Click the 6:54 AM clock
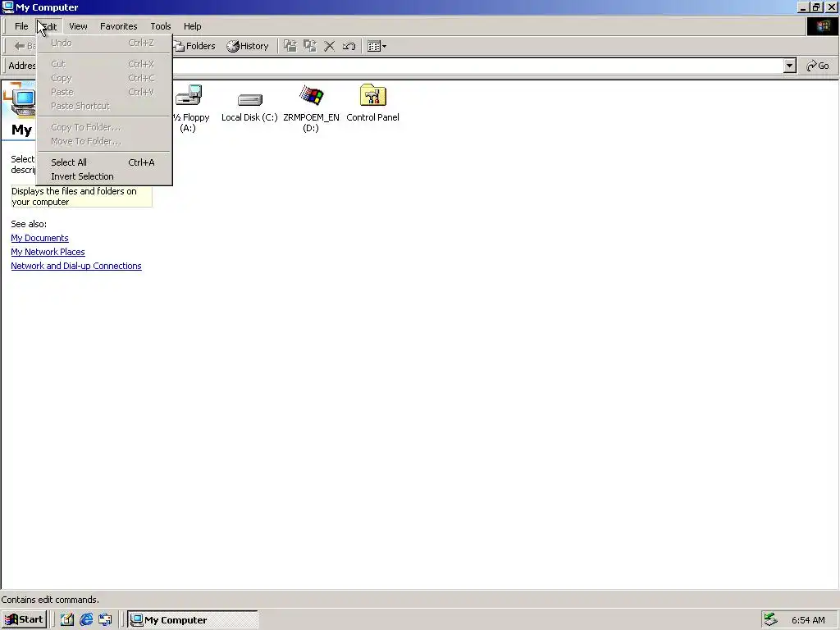 tap(808, 620)
